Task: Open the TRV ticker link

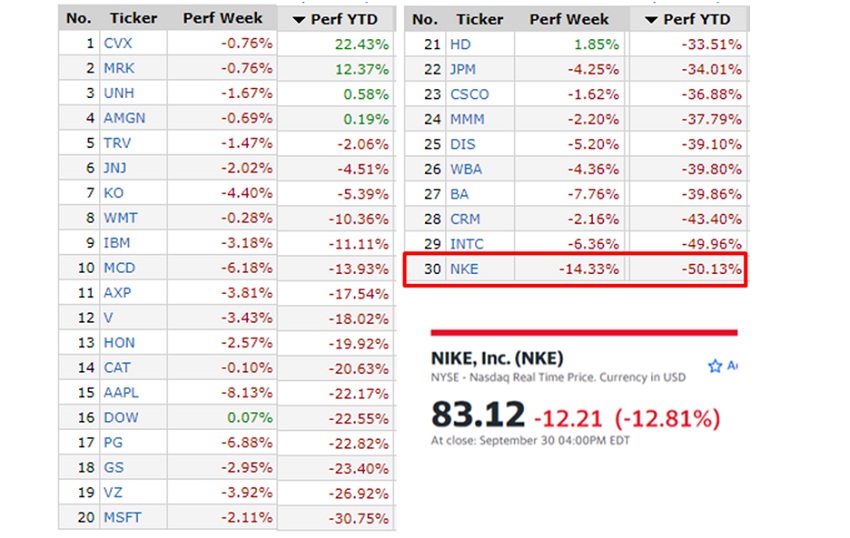Action: [x=117, y=143]
